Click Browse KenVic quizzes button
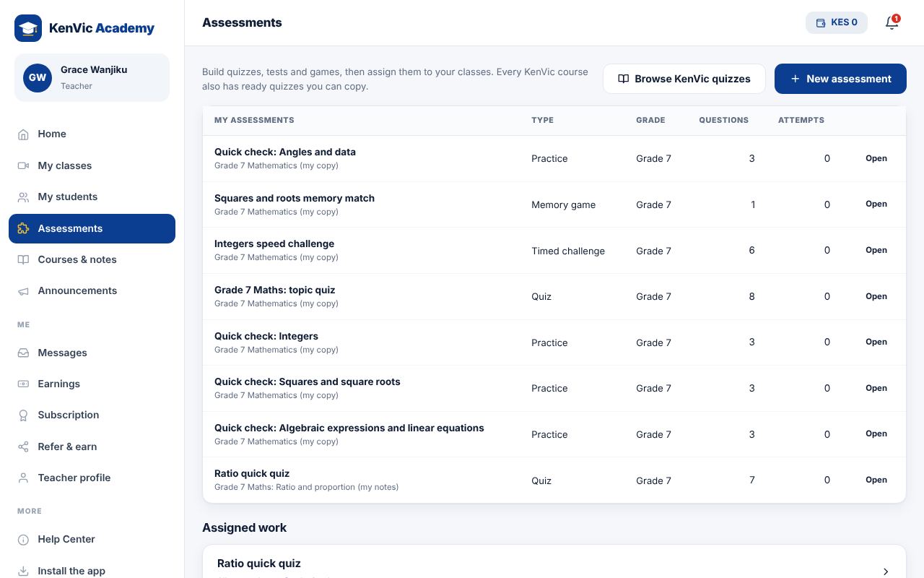 click(x=684, y=79)
